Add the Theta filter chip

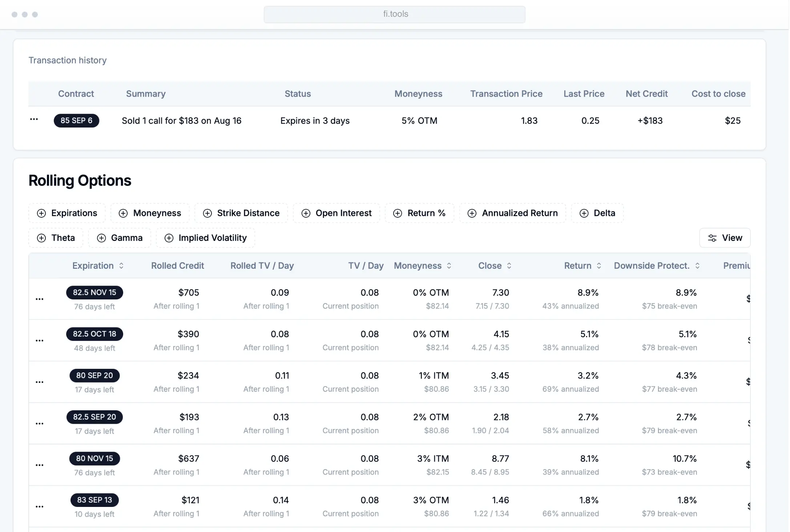(x=56, y=238)
